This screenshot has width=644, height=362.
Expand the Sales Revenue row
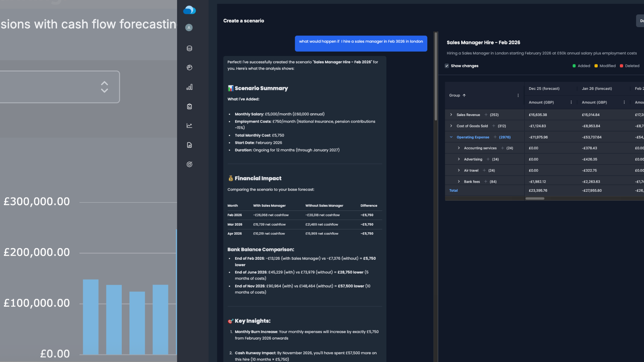pos(451,115)
